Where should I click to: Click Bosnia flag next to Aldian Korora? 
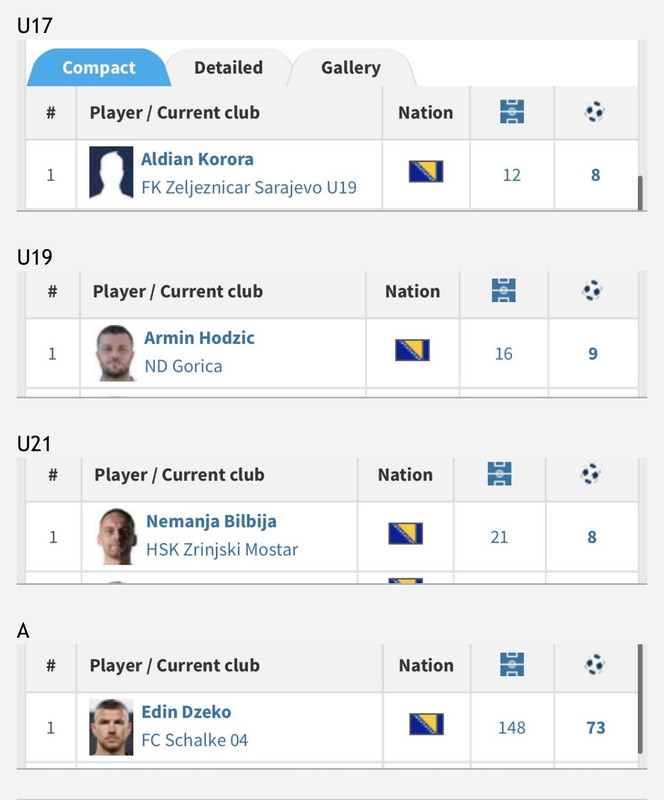[426, 171]
